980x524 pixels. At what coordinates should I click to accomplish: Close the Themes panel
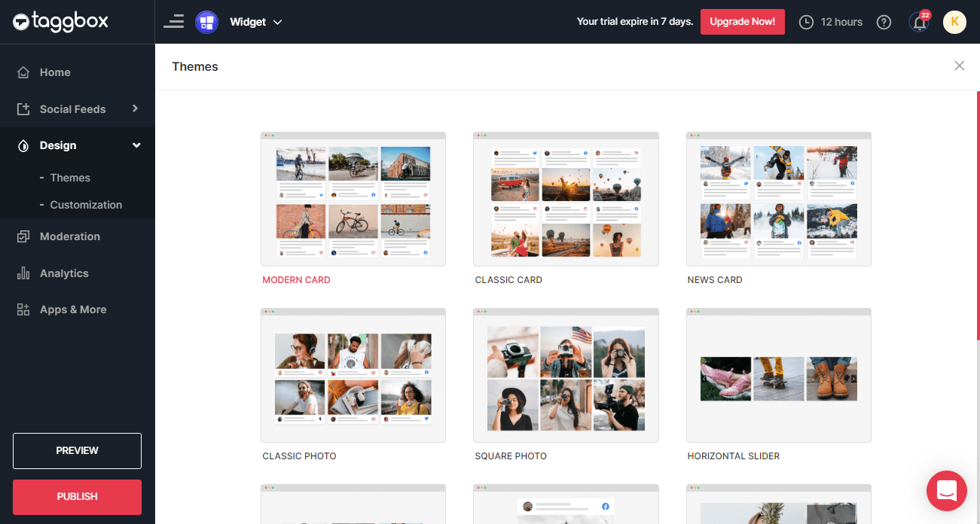[959, 66]
